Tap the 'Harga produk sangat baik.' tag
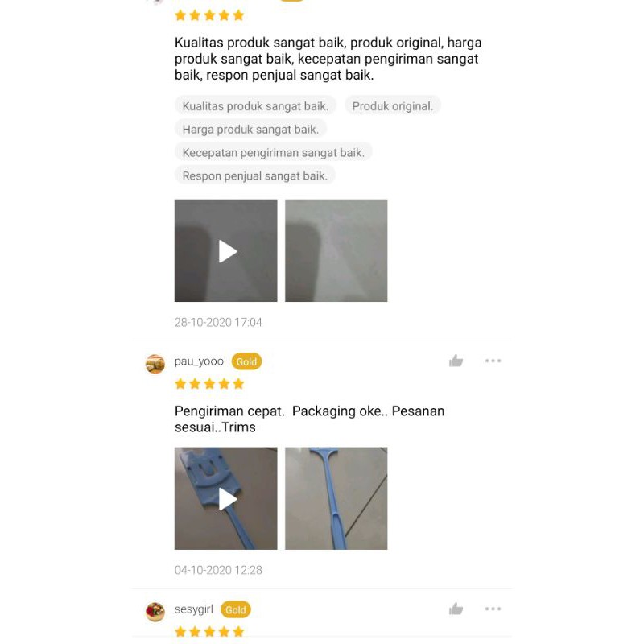The height and width of the screenshot is (644, 644). (250, 130)
